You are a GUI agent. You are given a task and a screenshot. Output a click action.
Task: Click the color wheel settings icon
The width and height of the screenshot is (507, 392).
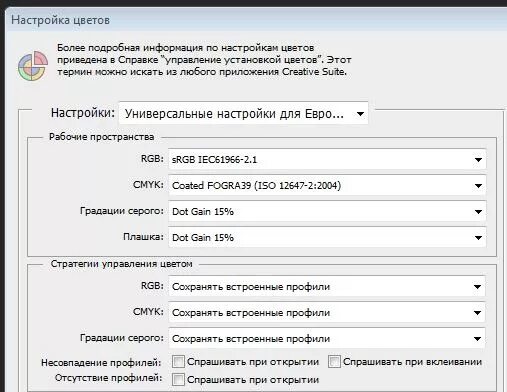33,65
